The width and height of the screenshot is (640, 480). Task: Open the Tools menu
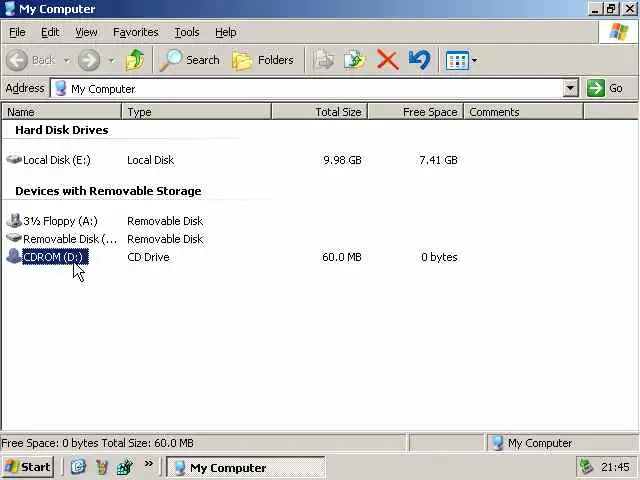[x=187, y=32]
